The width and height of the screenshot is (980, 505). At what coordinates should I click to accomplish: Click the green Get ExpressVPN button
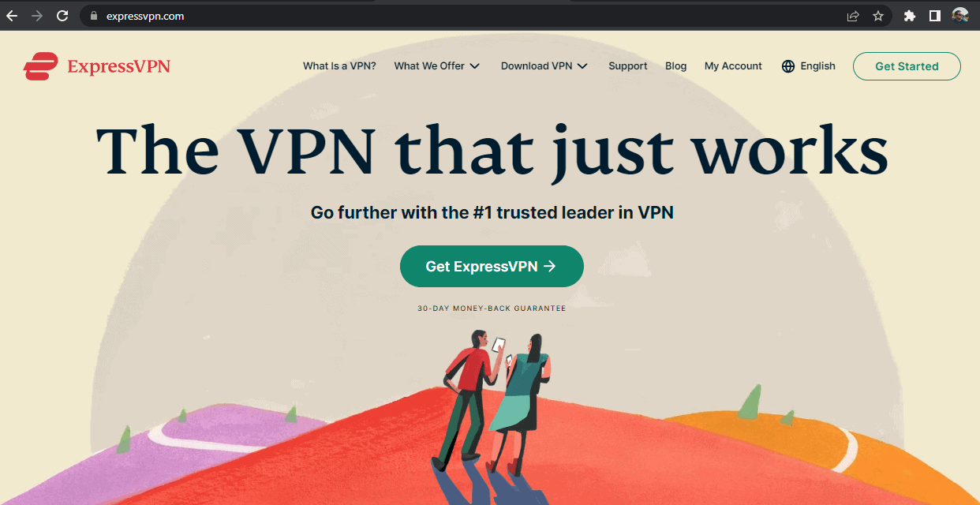tap(492, 266)
